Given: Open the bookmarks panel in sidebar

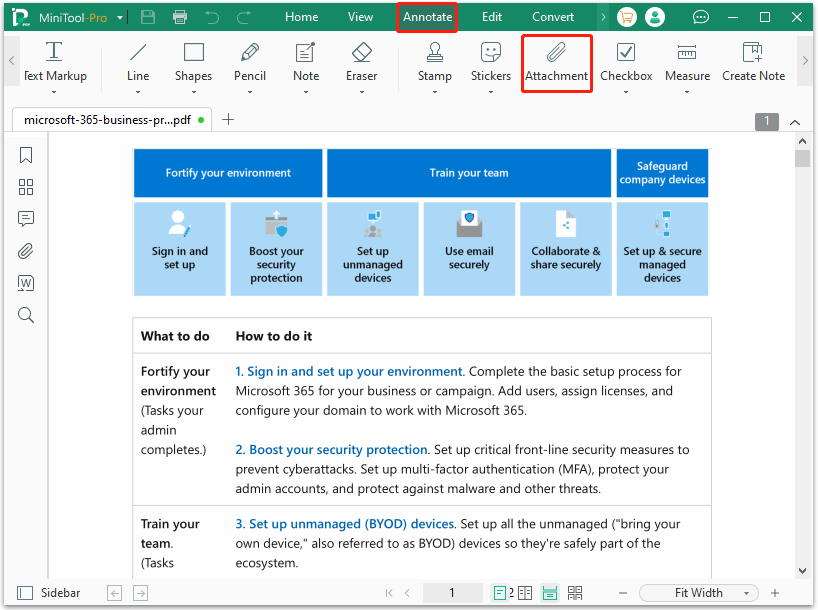Looking at the screenshot, I should [x=26, y=155].
